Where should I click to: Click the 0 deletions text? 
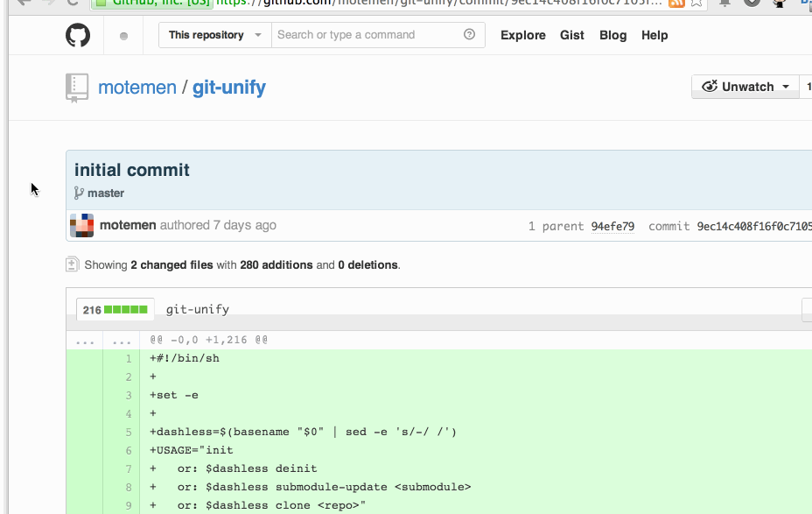368,264
